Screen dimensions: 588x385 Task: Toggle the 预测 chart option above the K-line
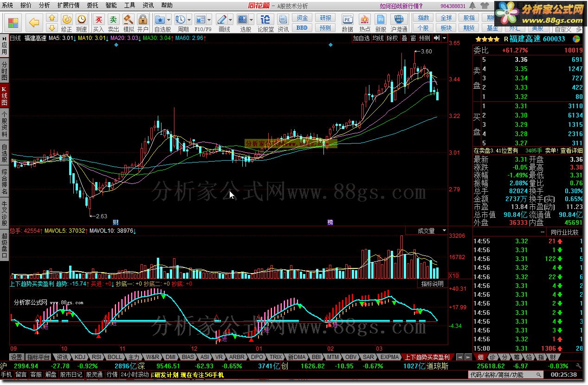point(424,38)
